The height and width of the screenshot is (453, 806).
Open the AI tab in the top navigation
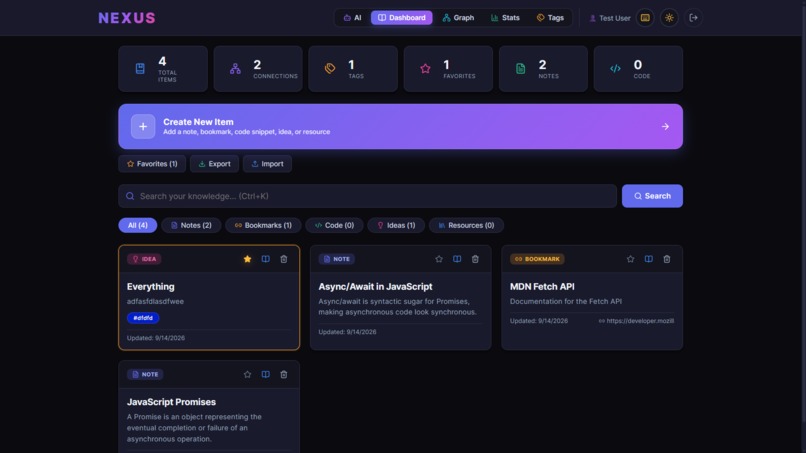(x=353, y=17)
